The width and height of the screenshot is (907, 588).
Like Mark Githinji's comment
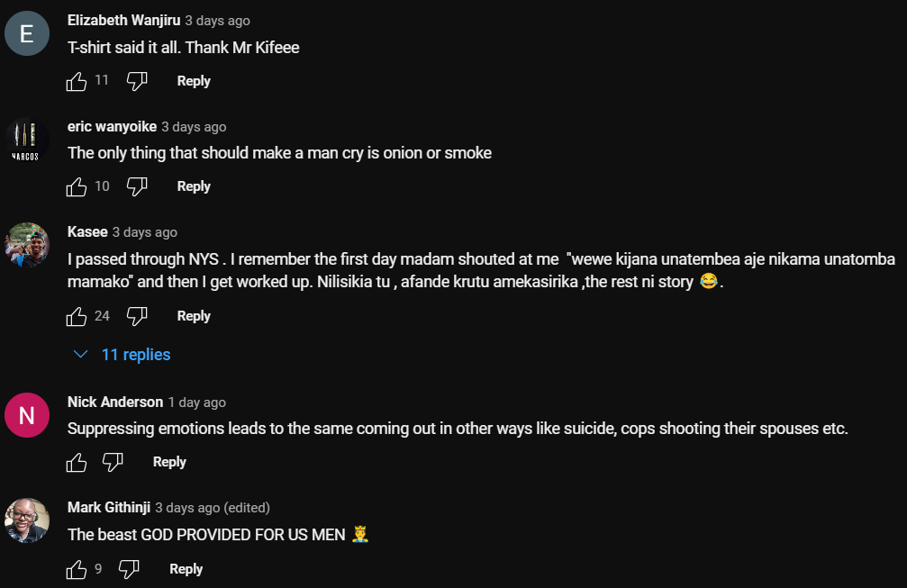77,569
